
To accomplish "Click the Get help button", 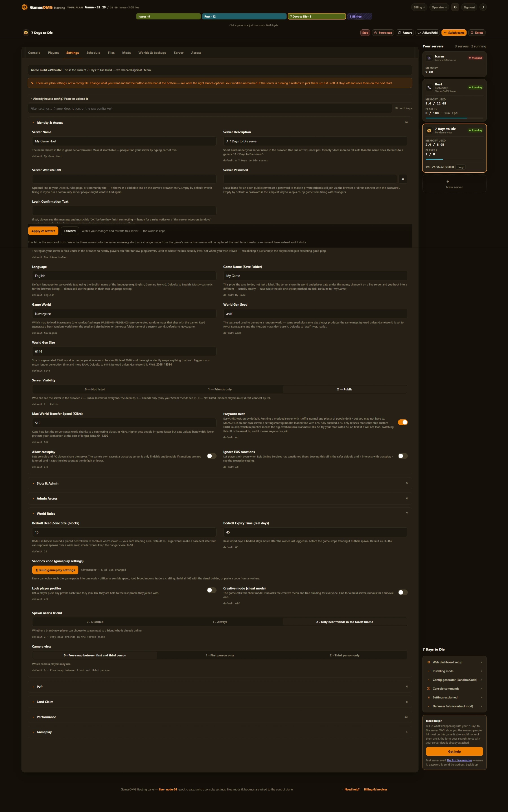I will click(x=454, y=751).
